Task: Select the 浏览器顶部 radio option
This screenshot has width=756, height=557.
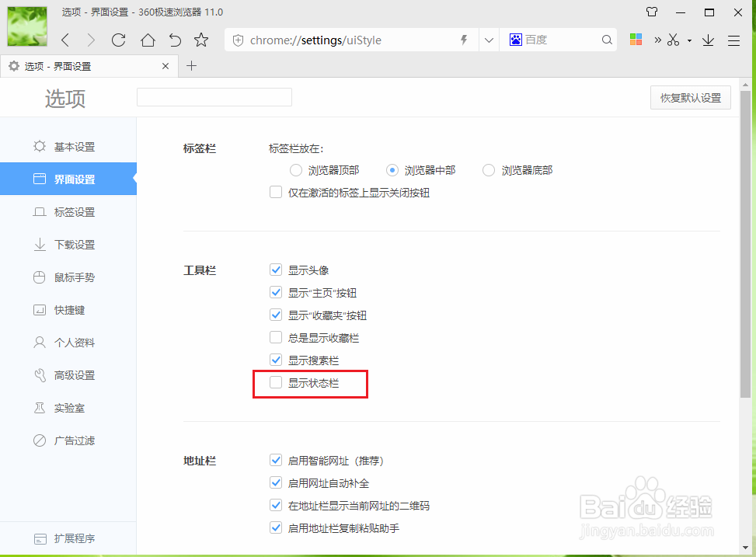Action: coord(296,170)
